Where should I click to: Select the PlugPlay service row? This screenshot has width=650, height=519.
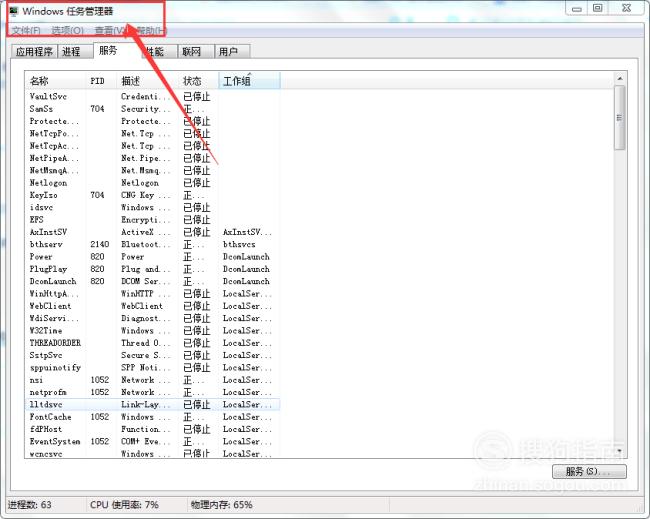click(153, 269)
